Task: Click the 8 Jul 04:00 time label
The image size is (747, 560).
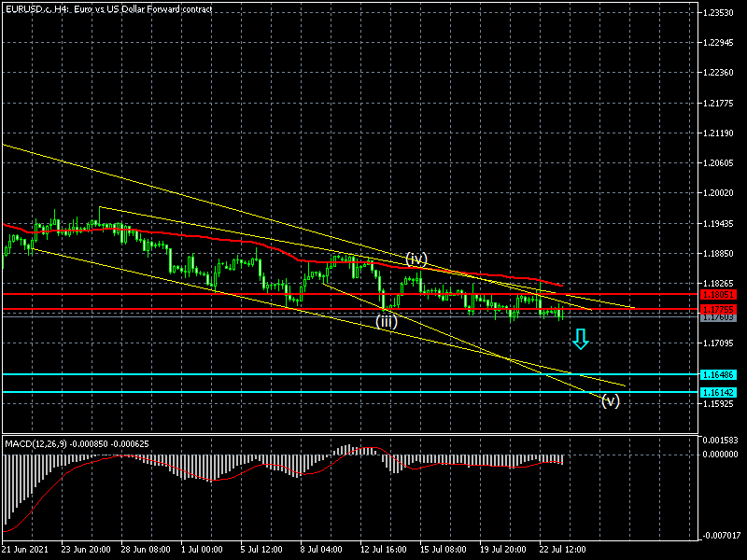Action: [x=321, y=550]
